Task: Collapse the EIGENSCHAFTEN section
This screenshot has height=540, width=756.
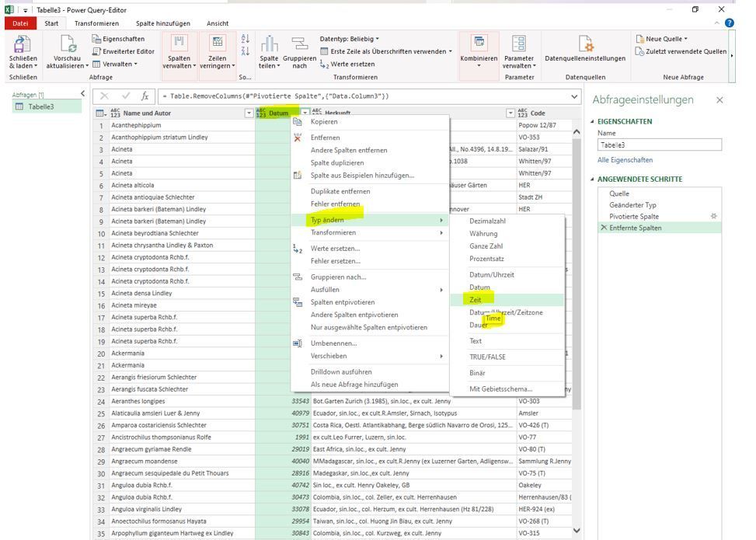Action: click(x=592, y=121)
